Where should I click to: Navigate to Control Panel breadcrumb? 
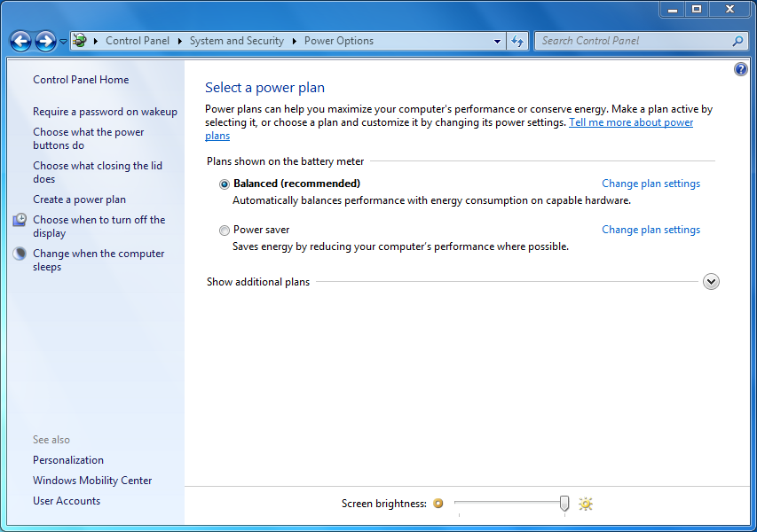(138, 41)
